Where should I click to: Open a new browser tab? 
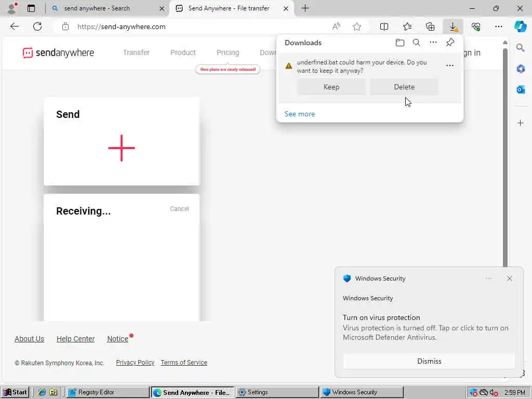(305, 8)
